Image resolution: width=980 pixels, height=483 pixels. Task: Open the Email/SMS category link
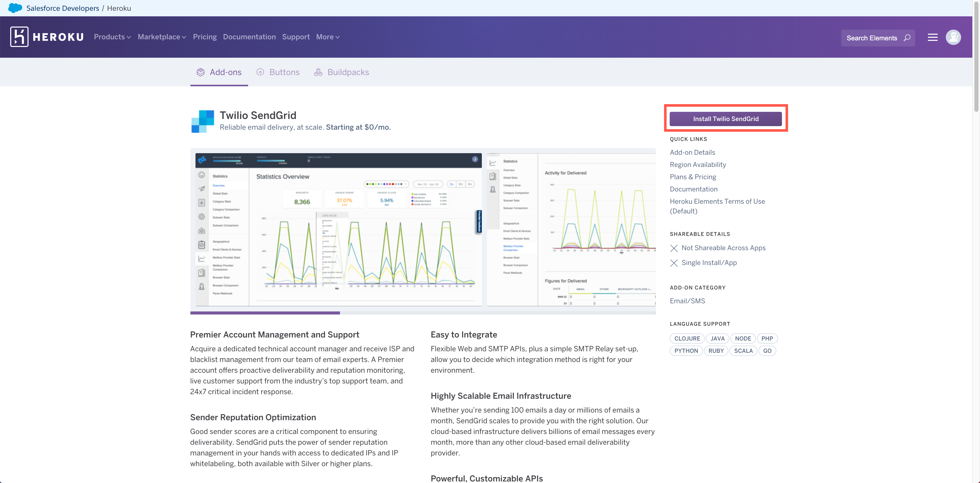tap(687, 301)
